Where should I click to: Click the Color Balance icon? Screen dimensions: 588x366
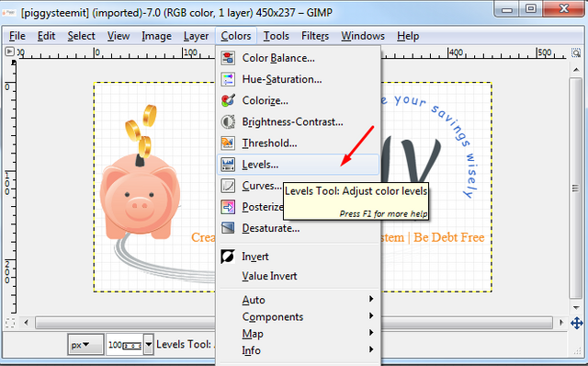point(228,58)
